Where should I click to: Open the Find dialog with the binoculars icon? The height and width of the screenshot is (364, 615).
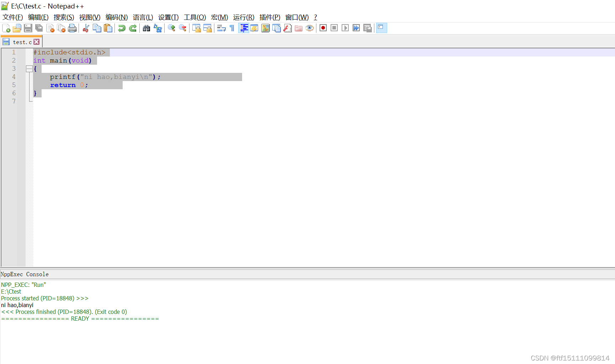click(x=146, y=28)
